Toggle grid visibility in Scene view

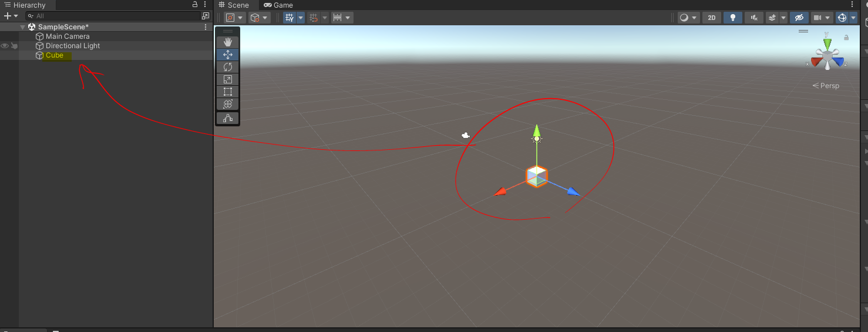(x=289, y=18)
